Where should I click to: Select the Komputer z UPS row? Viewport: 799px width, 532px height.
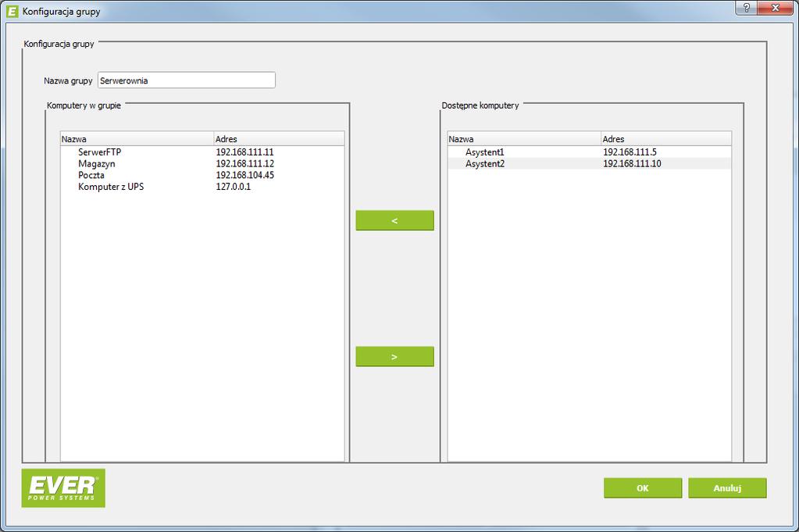tap(202, 187)
